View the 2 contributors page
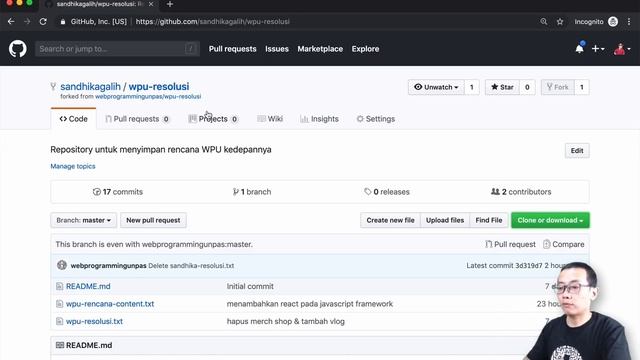This screenshot has height=360, width=640. pos(521,192)
